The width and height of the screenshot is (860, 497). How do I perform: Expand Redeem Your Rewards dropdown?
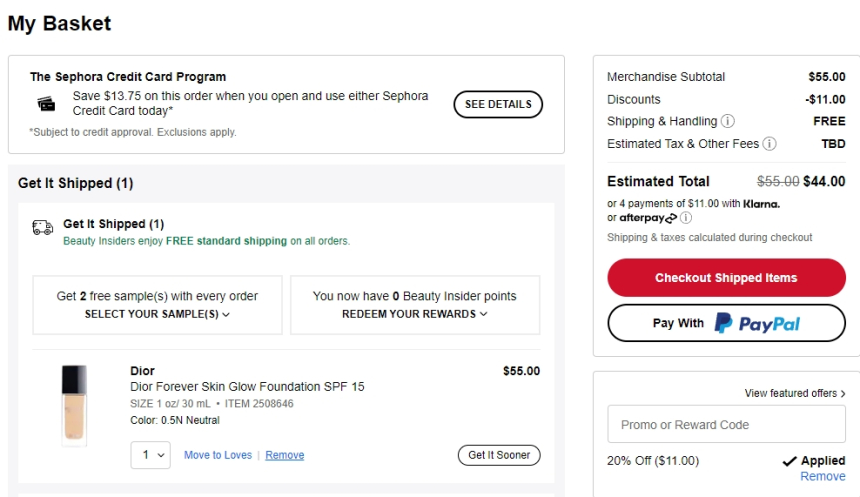(414, 314)
